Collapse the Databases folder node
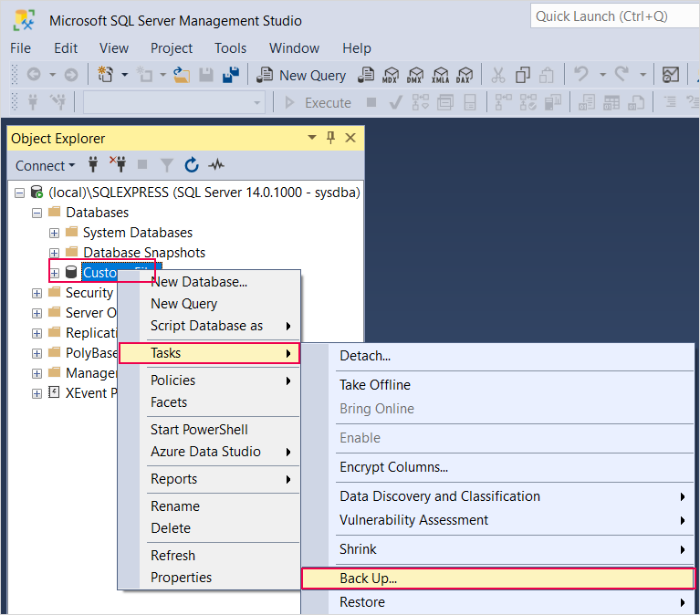The width and height of the screenshot is (700, 615). (x=37, y=213)
